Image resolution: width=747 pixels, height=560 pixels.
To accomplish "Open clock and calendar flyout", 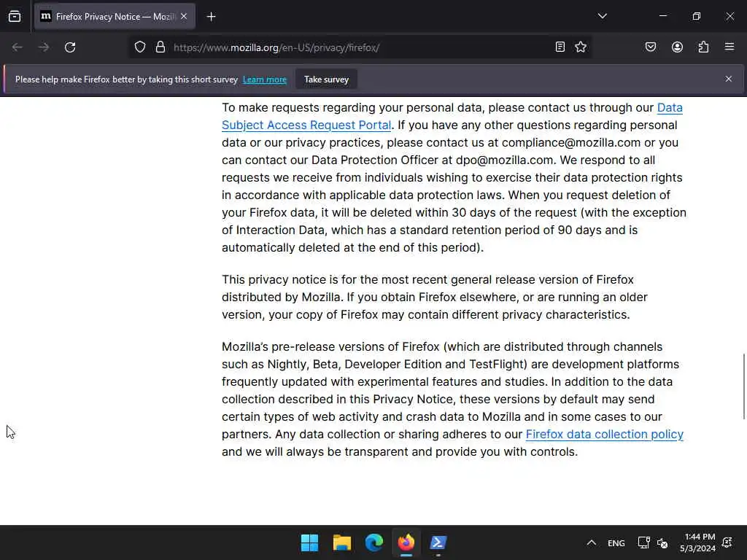I will click(x=697, y=542).
